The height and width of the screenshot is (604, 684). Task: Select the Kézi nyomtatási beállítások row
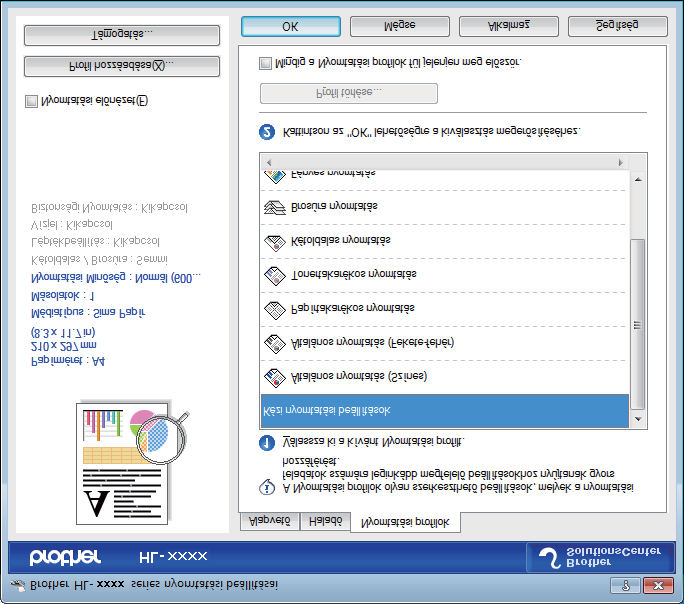tap(445, 411)
